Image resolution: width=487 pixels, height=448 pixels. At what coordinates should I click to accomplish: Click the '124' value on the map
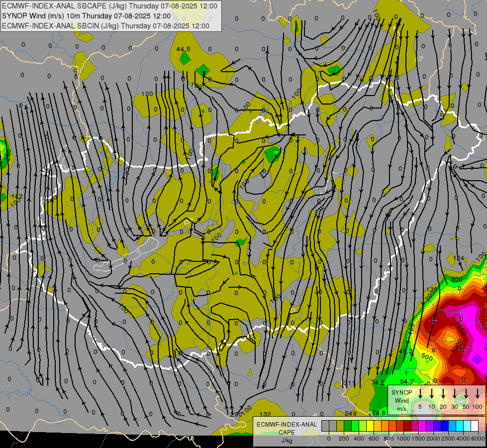click(459, 258)
